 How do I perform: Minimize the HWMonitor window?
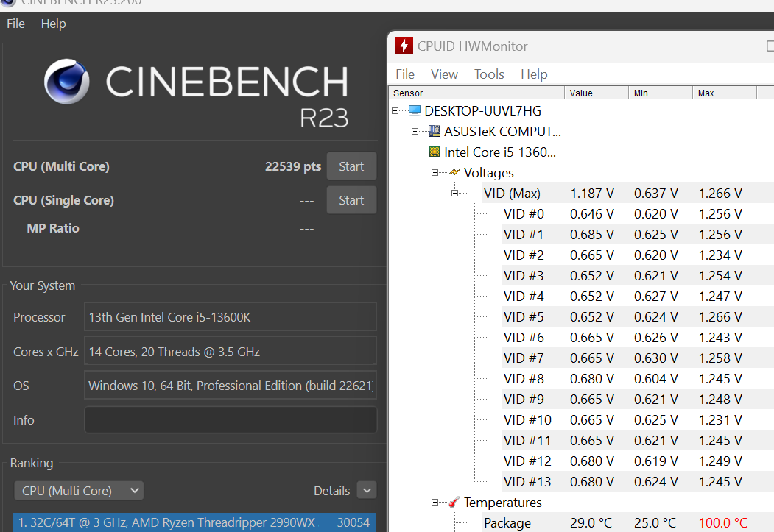tap(721, 46)
